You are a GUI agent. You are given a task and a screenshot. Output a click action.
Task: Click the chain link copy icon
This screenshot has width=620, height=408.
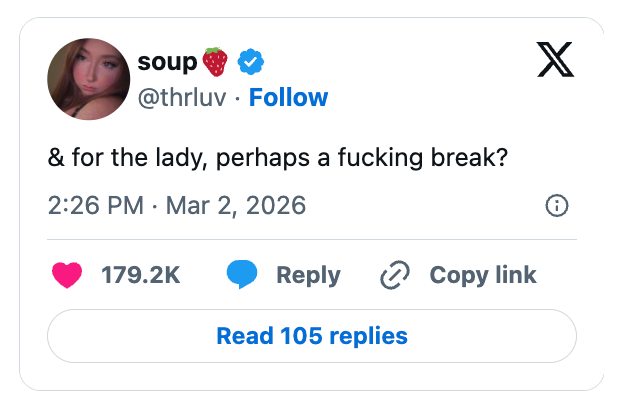coord(396,275)
